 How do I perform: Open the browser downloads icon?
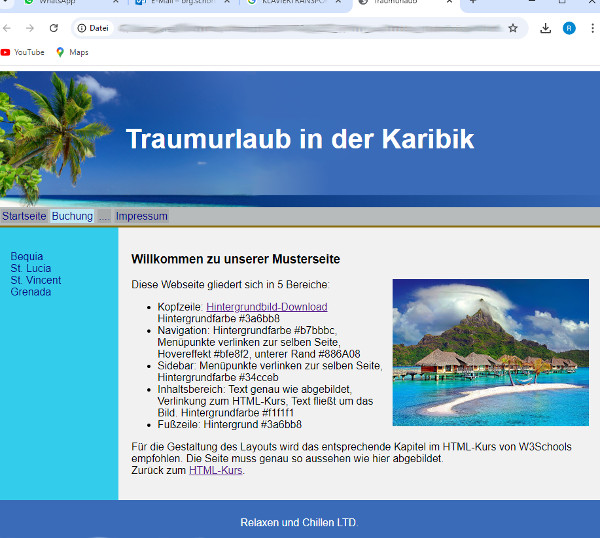click(545, 28)
